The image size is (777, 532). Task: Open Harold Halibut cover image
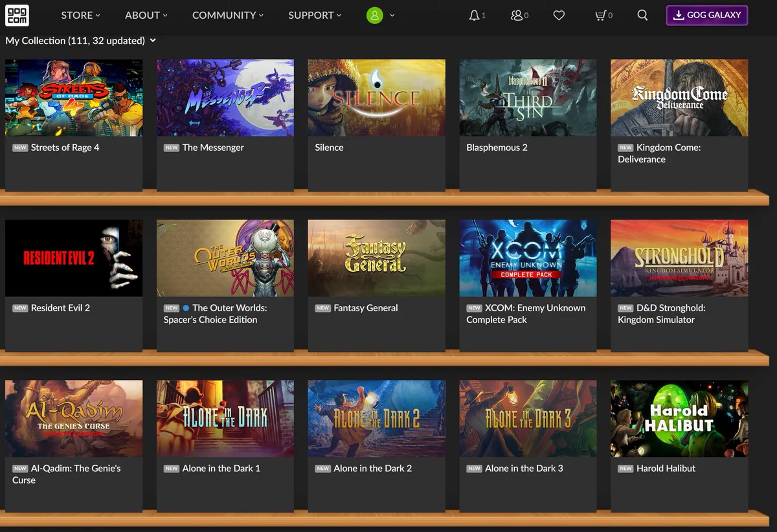pyautogui.click(x=679, y=419)
